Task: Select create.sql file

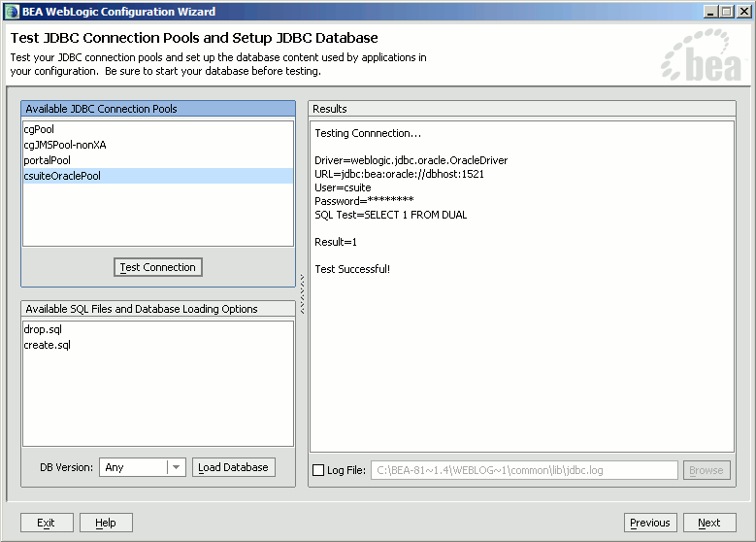Action: [x=157, y=345]
